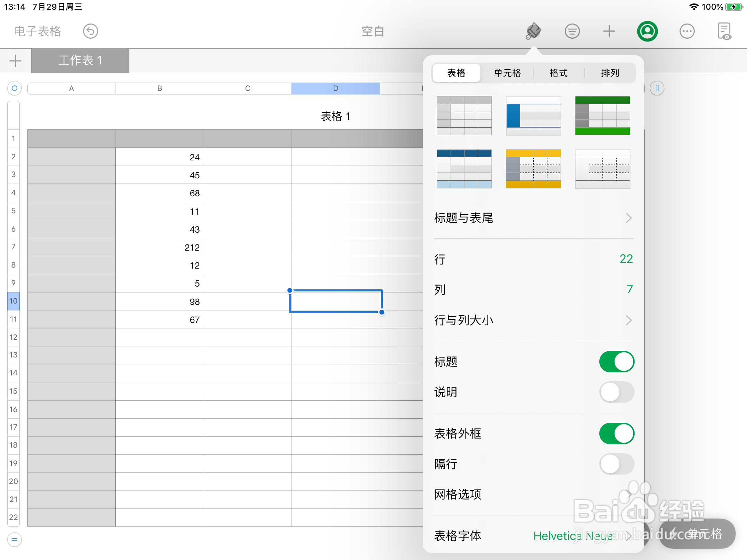The height and width of the screenshot is (560, 747).
Task: Turn off the 标题 toggle
Action: [617, 362]
